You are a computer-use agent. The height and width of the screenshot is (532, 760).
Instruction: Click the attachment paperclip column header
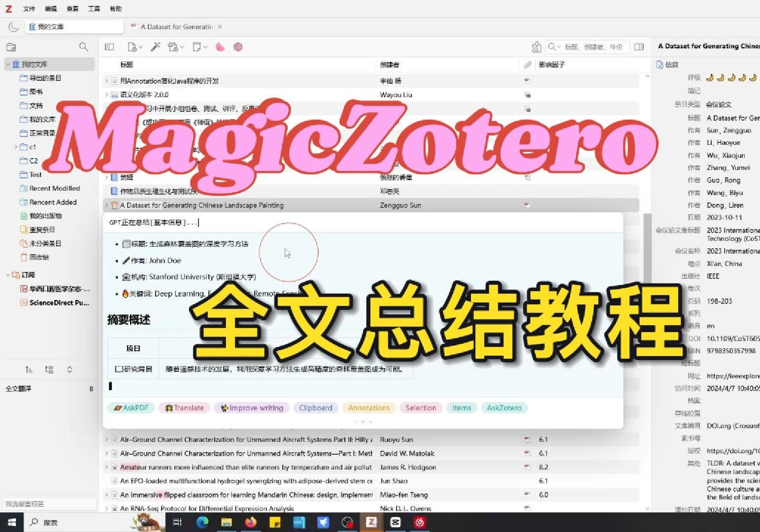click(x=527, y=65)
